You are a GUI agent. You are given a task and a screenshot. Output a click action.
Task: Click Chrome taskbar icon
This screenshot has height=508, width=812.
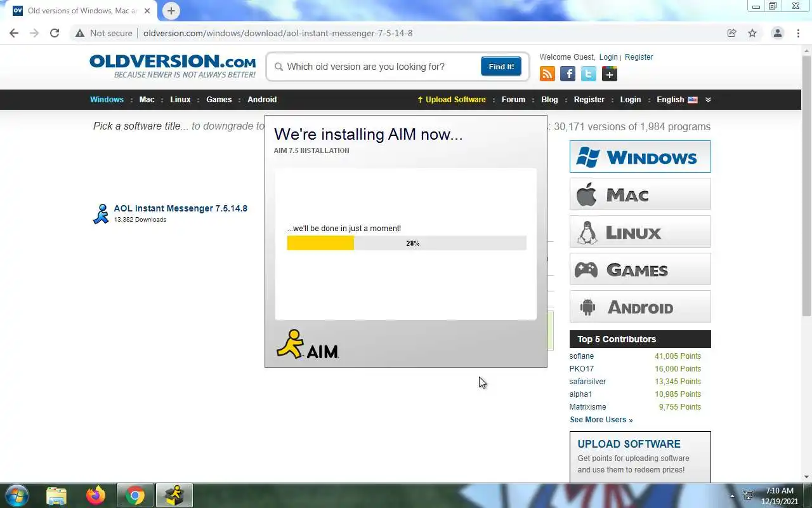134,495
